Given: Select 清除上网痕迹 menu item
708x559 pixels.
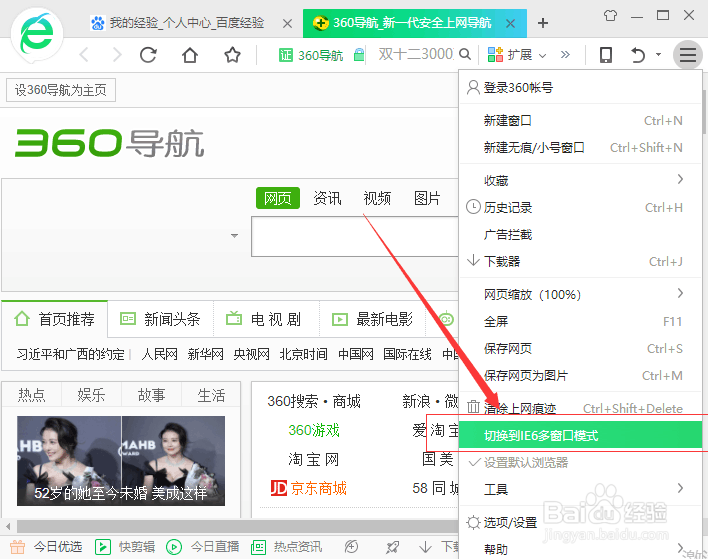Looking at the screenshot, I should click(x=580, y=408).
